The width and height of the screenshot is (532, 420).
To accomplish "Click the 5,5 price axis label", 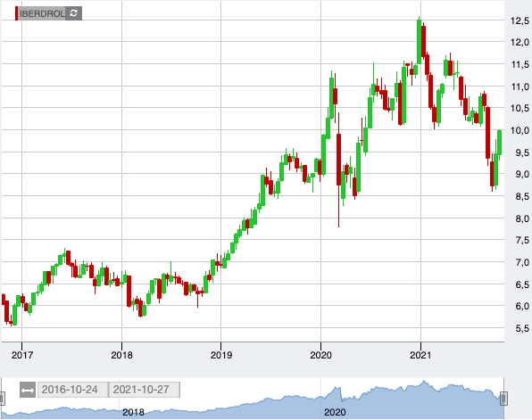I will pos(522,328).
